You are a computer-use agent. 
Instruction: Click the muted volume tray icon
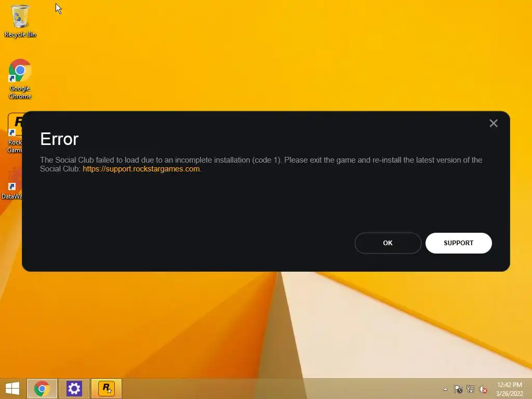pyautogui.click(x=483, y=389)
